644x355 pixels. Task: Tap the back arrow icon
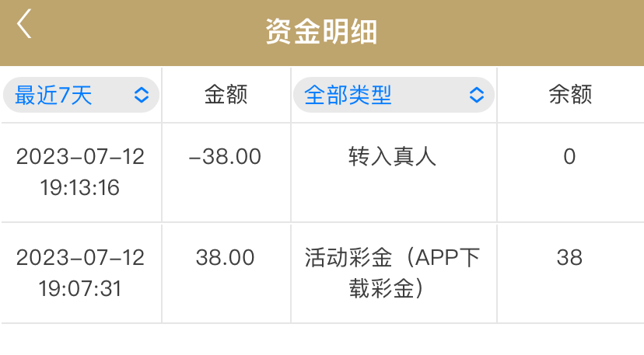[25, 24]
